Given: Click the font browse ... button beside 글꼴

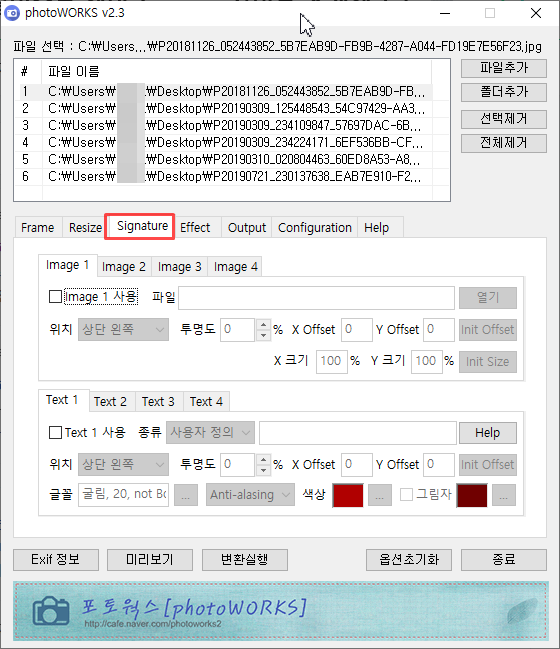Looking at the screenshot, I should pyautogui.click(x=186, y=495).
